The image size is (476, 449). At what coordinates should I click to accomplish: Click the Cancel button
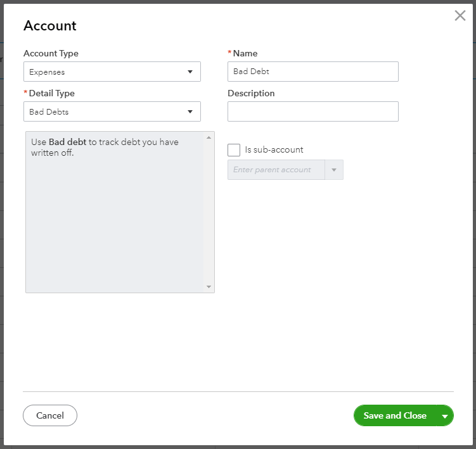(50, 415)
